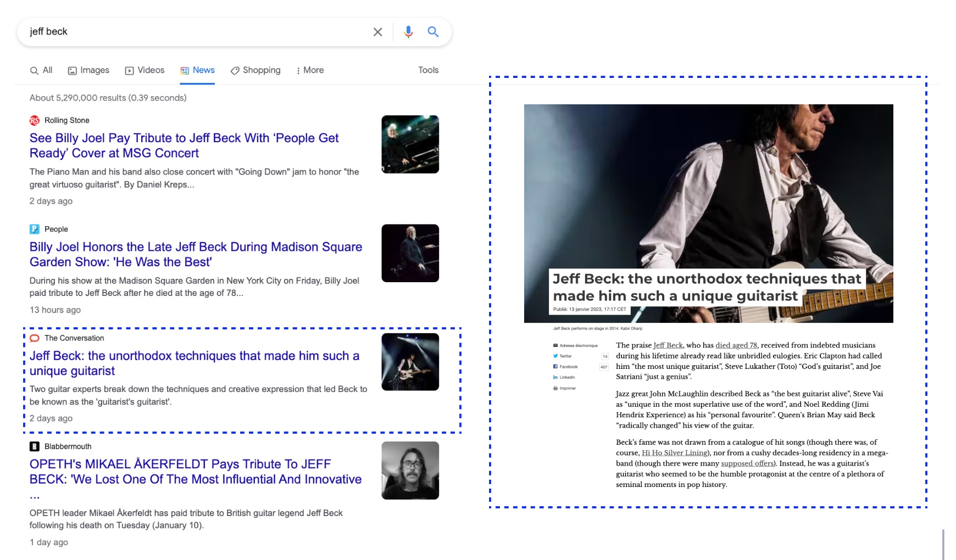Click the '1 day ago' timestamp
This screenshot has width=956, height=560.
[x=49, y=542]
